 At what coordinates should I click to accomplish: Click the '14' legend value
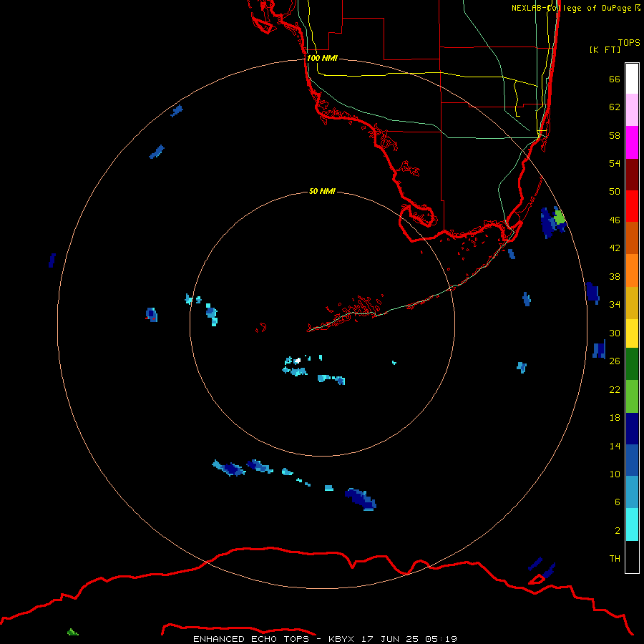[615, 446]
